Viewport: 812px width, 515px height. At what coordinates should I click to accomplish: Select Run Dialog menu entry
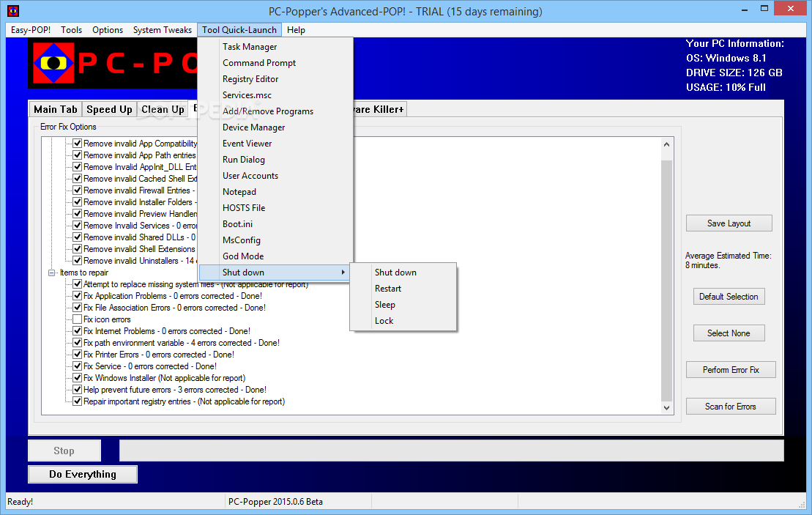point(275,159)
